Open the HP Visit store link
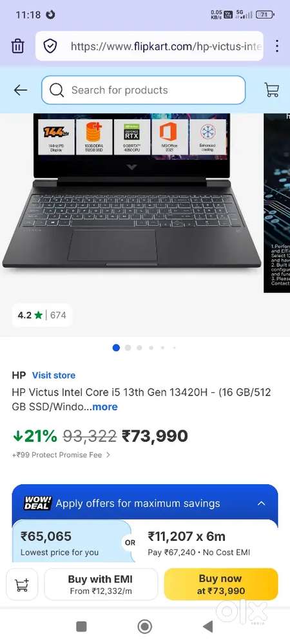 point(53,375)
